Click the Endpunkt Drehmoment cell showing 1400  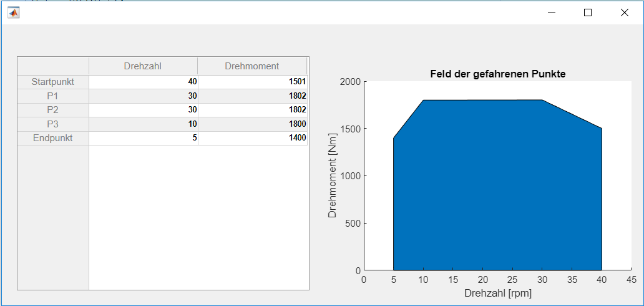252,138
